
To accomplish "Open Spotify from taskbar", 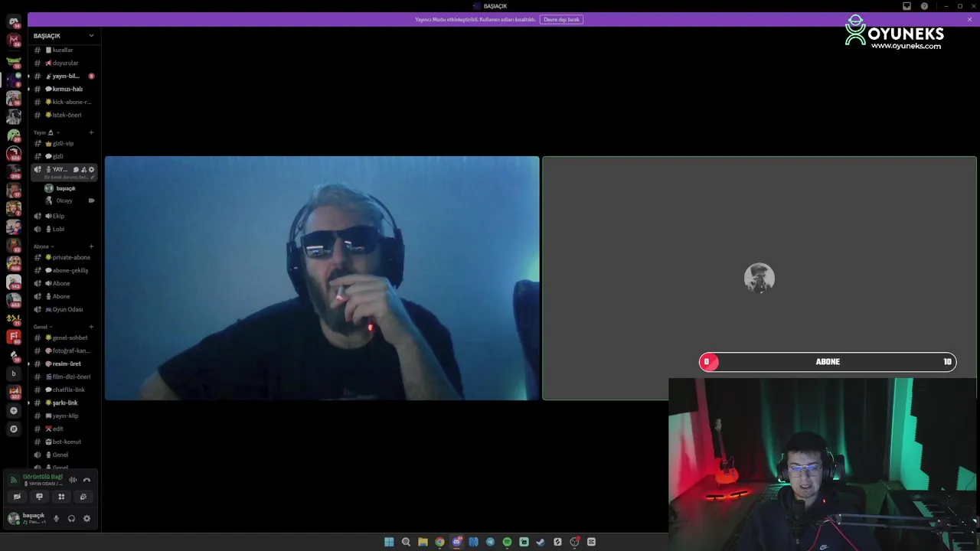I will pyautogui.click(x=507, y=542).
